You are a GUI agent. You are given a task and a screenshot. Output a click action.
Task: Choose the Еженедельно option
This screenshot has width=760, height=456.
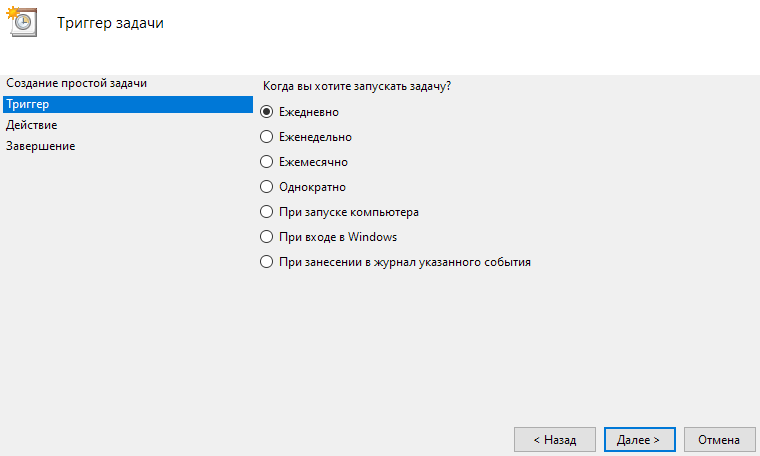click(266, 137)
